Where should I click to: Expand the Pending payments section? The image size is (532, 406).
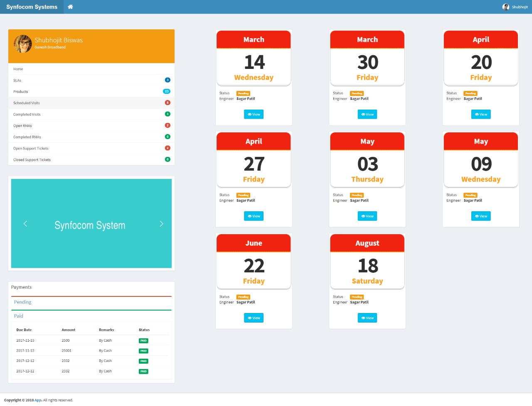[22, 302]
